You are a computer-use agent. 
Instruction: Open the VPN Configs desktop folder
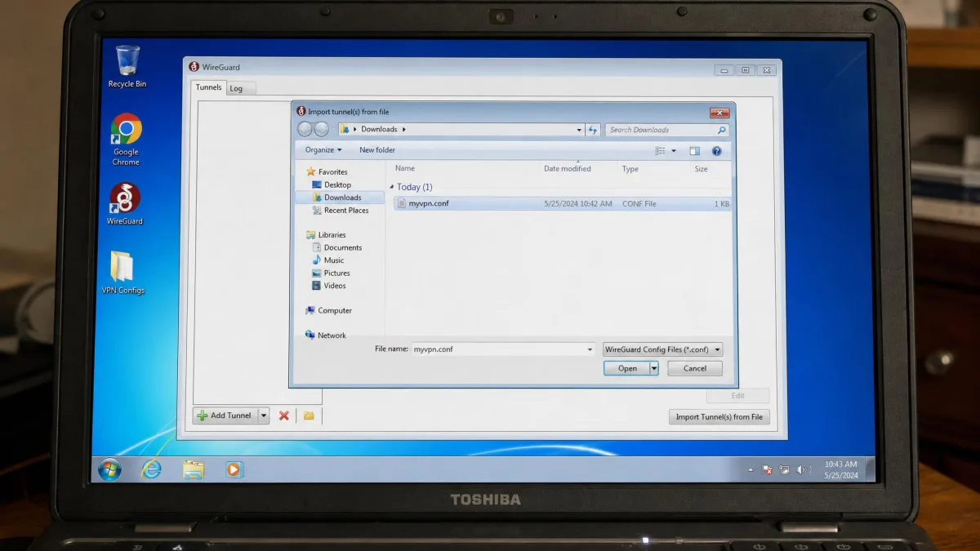(122, 273)
